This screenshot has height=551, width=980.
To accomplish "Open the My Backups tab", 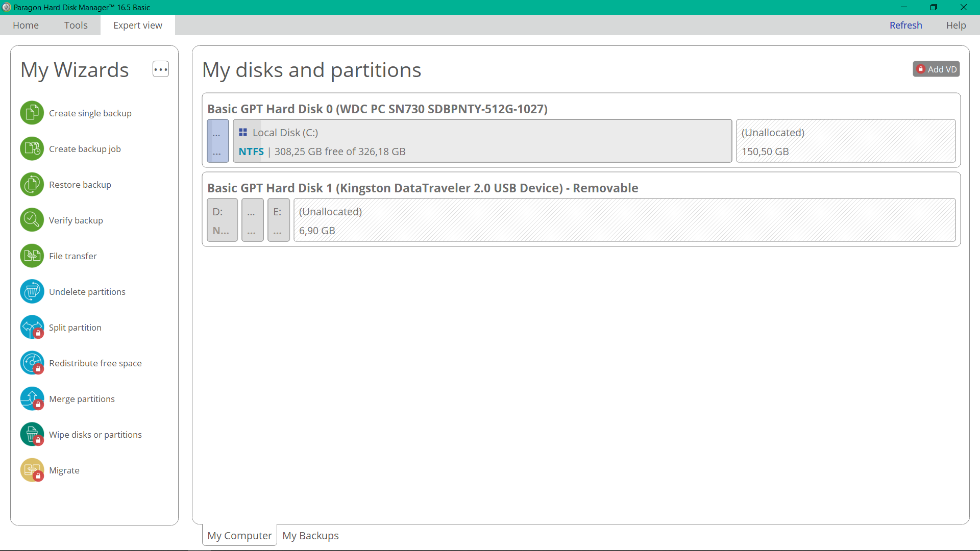I will point(310,536).
